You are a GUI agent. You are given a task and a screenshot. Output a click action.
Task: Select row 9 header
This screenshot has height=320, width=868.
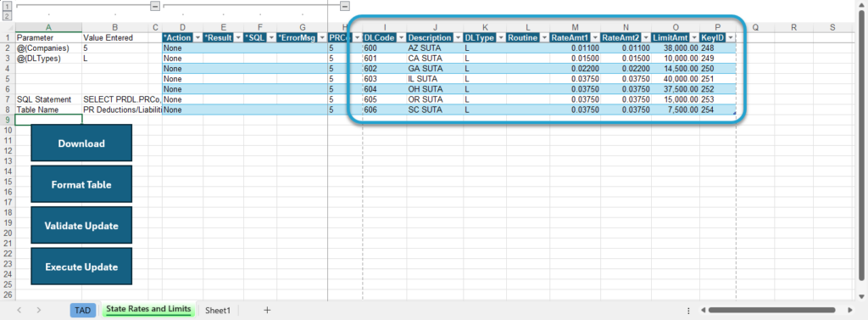tap(7, 120)
